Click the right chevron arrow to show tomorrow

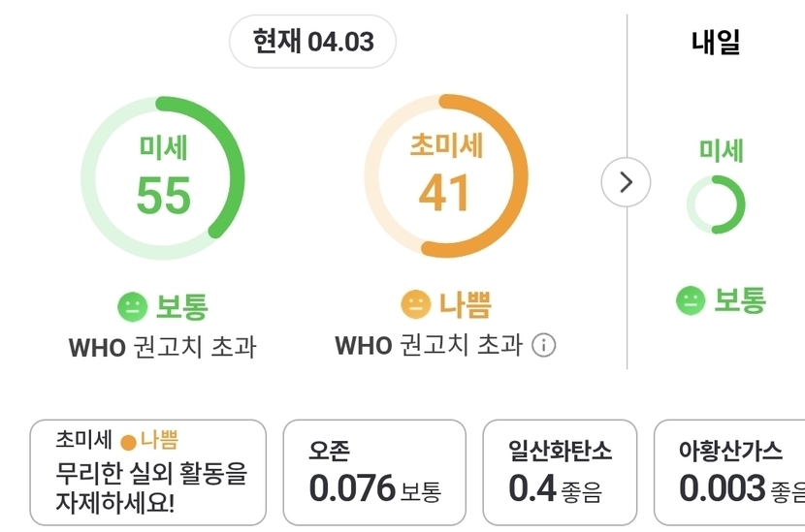coord(626,181)
